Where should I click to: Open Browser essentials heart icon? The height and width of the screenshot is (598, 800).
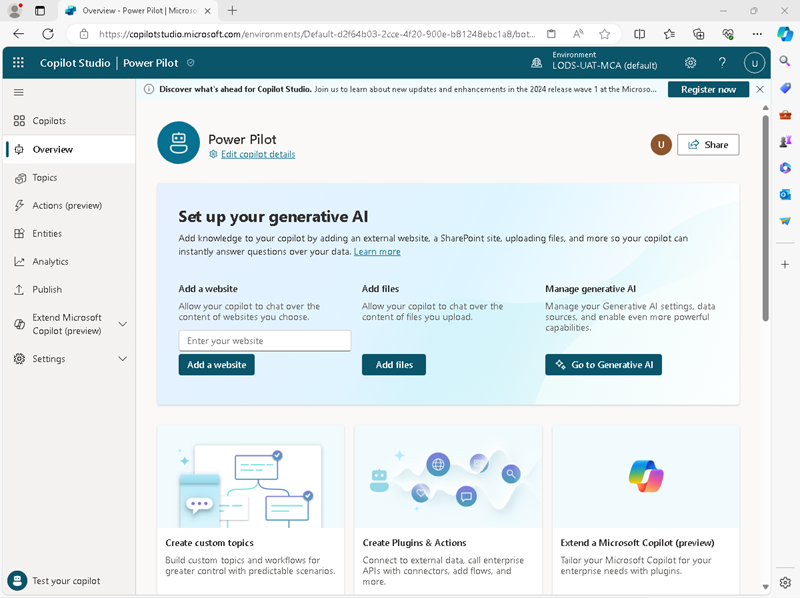click(x=728, y=34)
